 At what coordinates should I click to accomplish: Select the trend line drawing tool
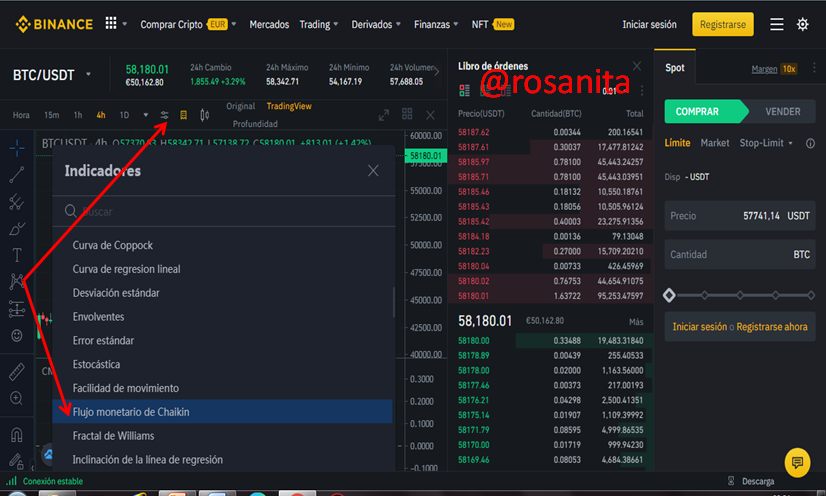(x=17, y=174)
